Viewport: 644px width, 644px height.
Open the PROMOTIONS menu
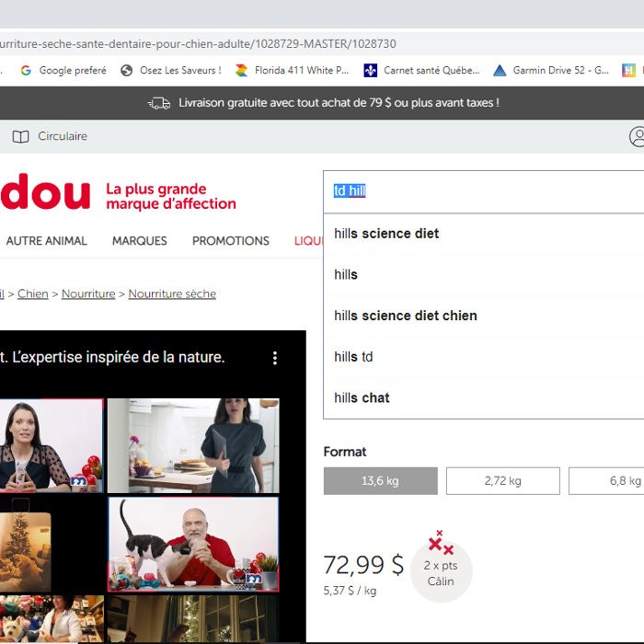(230, 241)
